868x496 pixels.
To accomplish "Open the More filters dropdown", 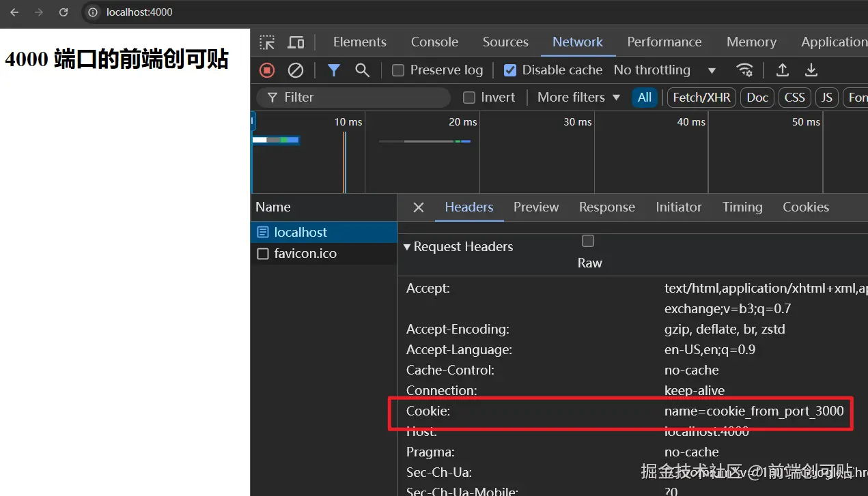I will [578, 98].
